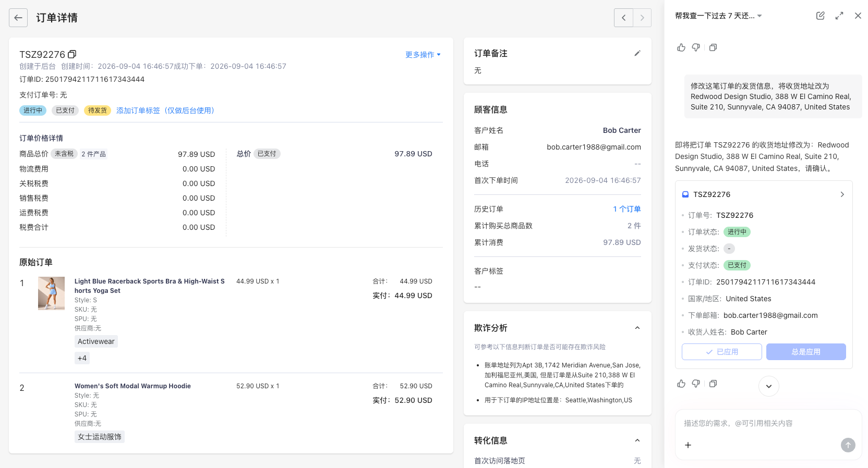
Task: Collapse the 欺诈分析 section
Action: click(x=637, y=328)
